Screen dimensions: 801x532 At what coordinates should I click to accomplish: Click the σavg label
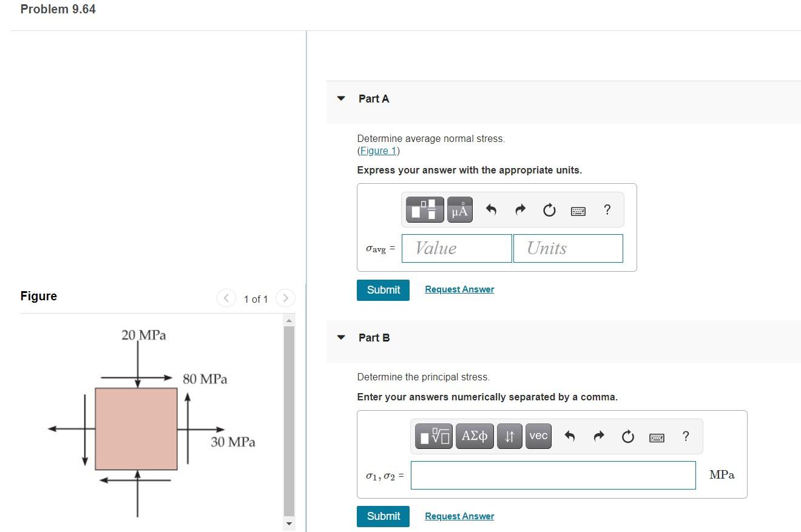click(380, 249)
